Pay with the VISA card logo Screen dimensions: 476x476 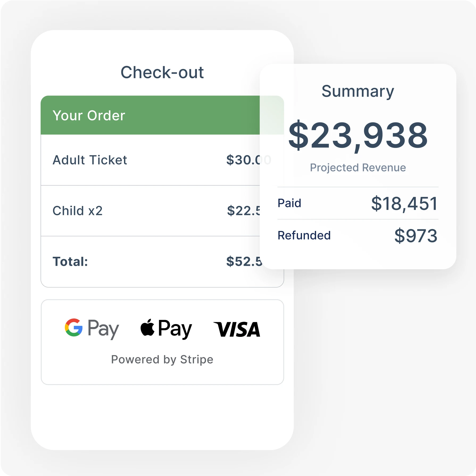tap(237, 329)
